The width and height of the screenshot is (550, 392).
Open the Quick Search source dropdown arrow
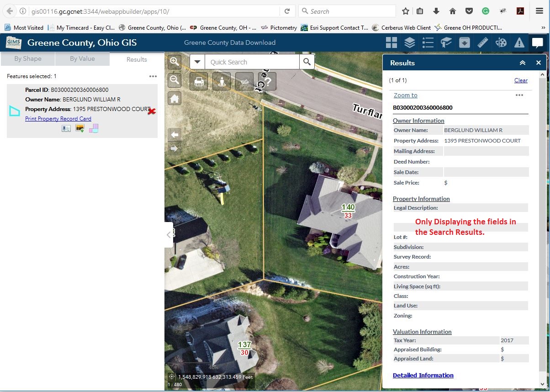coord(197,62)
